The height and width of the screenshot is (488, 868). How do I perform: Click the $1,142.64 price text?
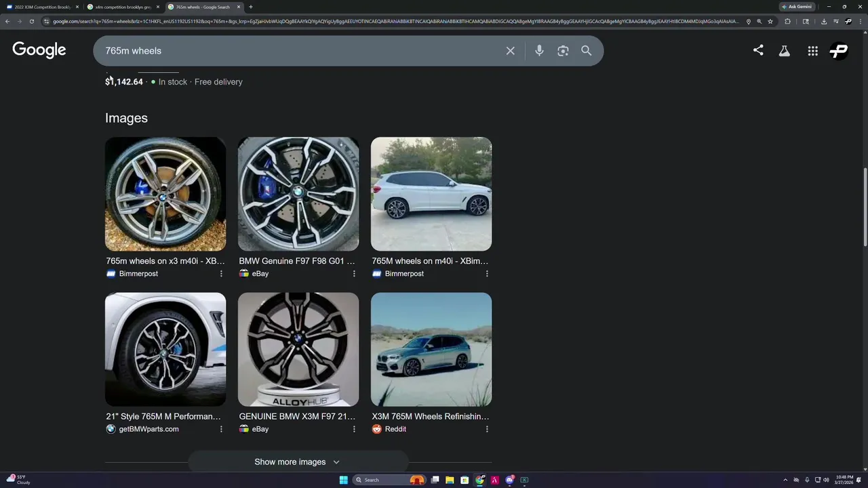click(x=124, y=82)
